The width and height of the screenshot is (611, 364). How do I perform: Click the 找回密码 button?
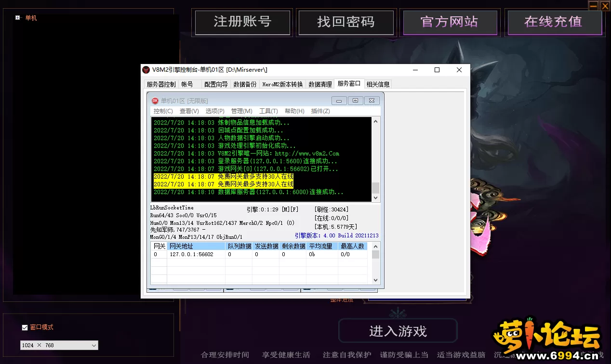pyautogui.click(x=346, y=23)
